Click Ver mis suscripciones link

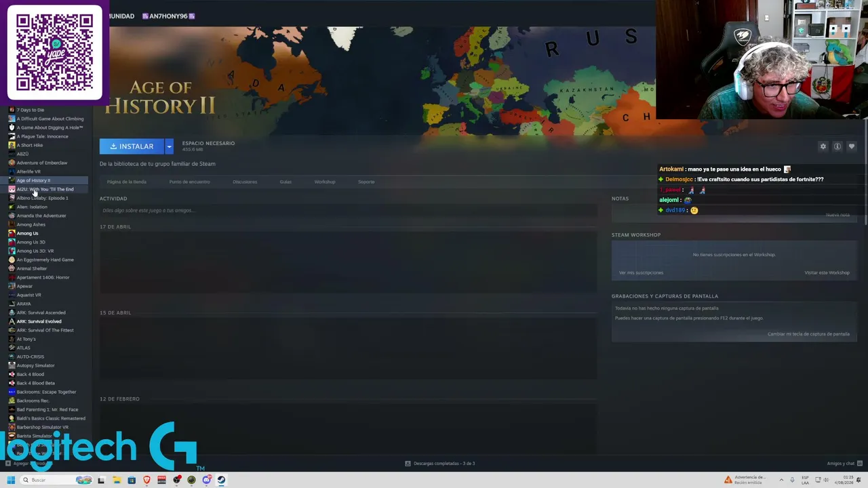pos(641,272)
